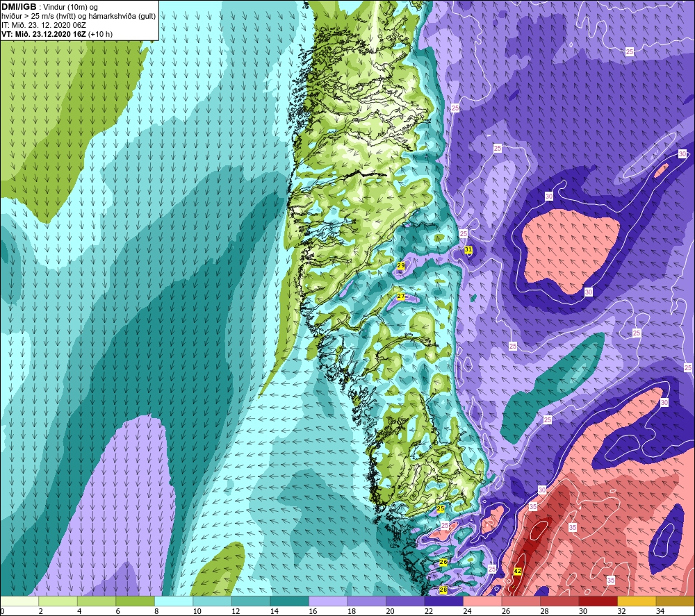Select the 28–30 m/s legend color swatch
The width and height of the screenshot is (695, 616).
coord(559,601)
